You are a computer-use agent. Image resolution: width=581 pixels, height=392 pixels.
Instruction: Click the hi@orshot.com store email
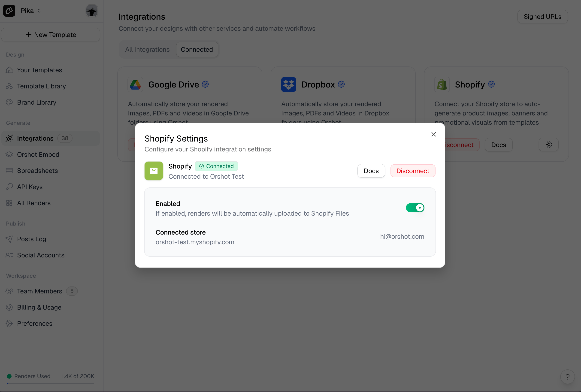point(402,236)
